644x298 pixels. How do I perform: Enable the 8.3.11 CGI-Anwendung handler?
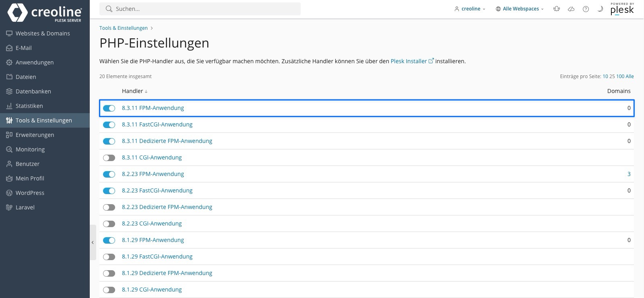[x=109, y=158]
